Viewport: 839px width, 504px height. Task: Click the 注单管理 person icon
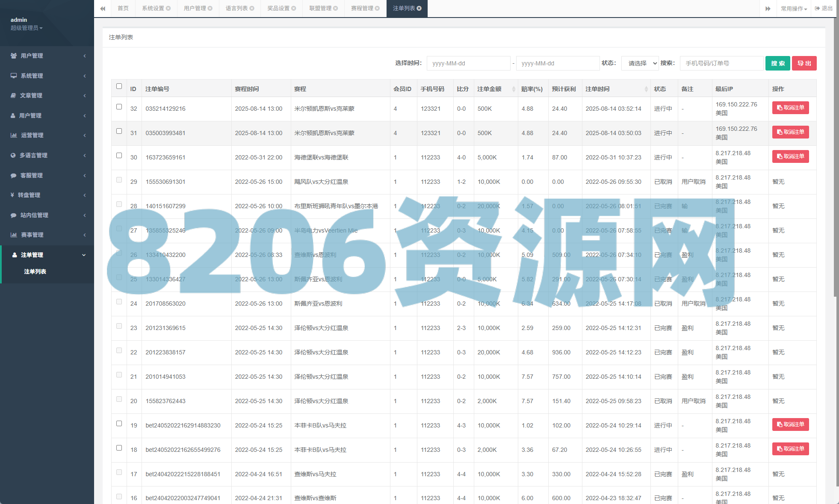[15, 255]
